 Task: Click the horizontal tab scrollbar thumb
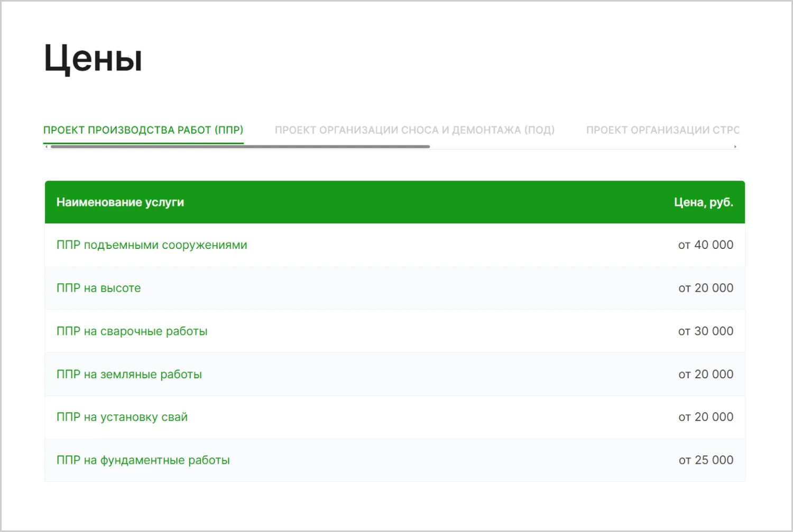pyautogui.click(x=240, y=147)
